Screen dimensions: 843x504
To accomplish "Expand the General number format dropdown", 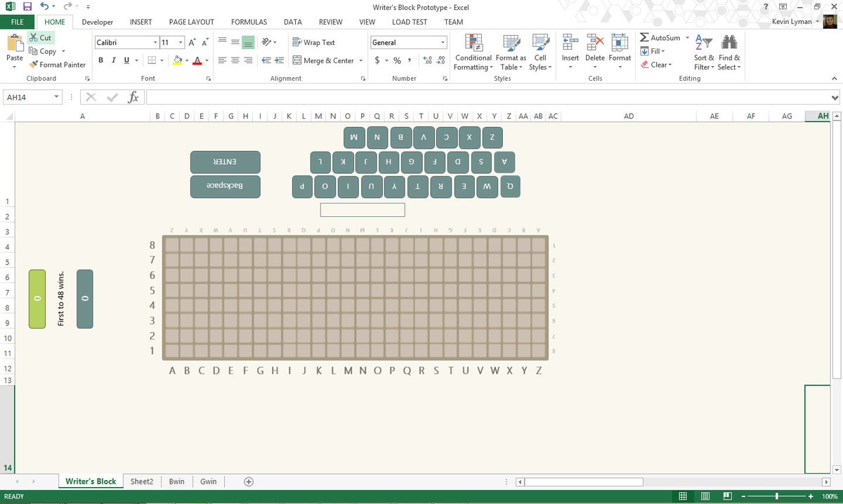I will (443, 43).
